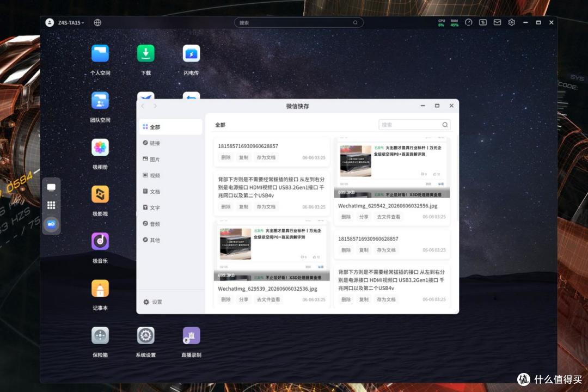Open the gear settings icon in top bar
Viewport: 588px width, 392px height.
(x=511, y=22)
